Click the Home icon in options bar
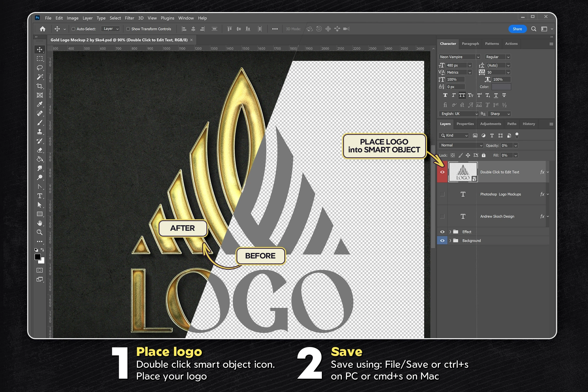 43,29
